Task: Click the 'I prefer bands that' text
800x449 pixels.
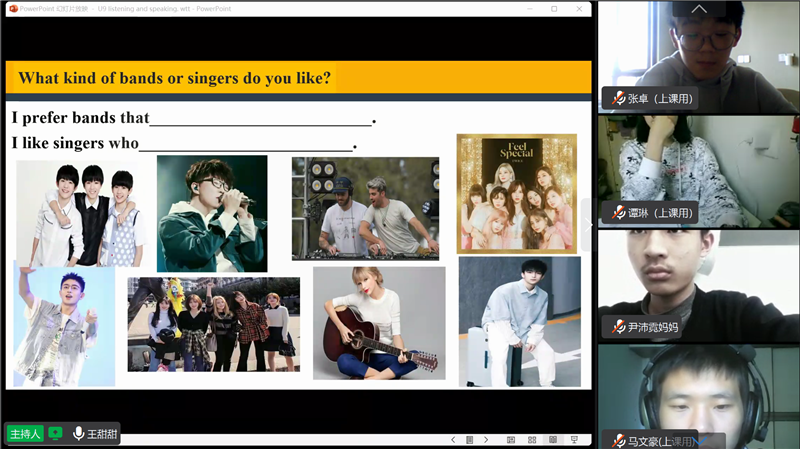Action: [x=81, y=118]
